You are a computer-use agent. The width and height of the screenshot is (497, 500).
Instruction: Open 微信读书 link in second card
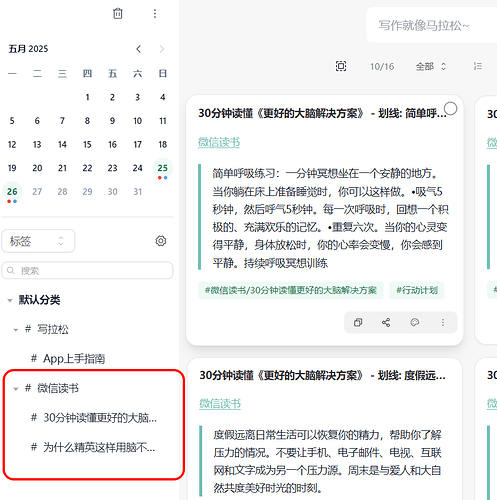pyautogui.click(x=220, y=404)
